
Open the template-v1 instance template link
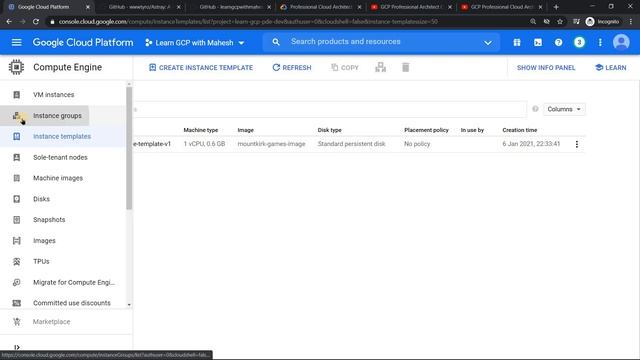point(152,144)
